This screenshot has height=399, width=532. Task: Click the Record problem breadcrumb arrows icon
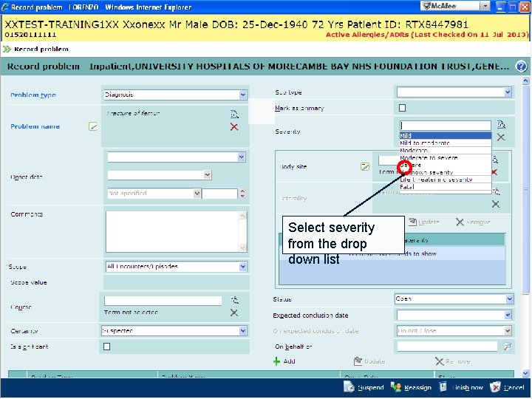tap(7, 50)
